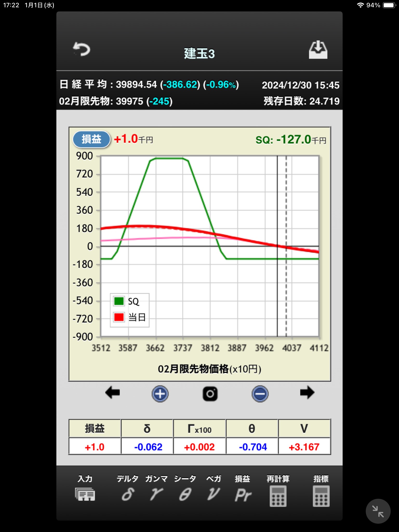Tap the collapse arrows button at corner
Screen dimensions: 399x532
coord(378,511)
